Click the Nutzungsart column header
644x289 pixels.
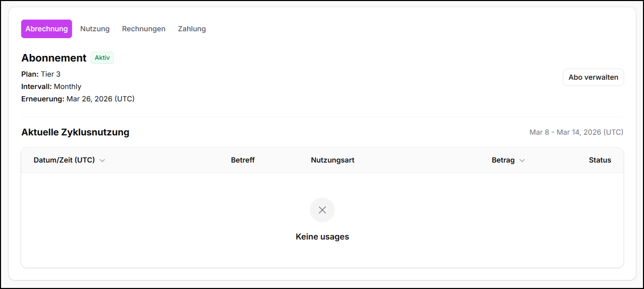(x=332, y=160)
